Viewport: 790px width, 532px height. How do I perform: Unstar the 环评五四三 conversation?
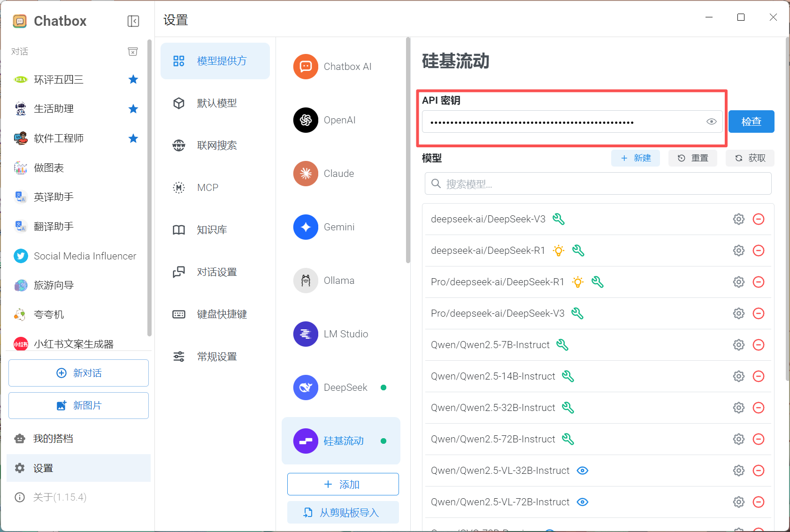click(x=133, y=80)
